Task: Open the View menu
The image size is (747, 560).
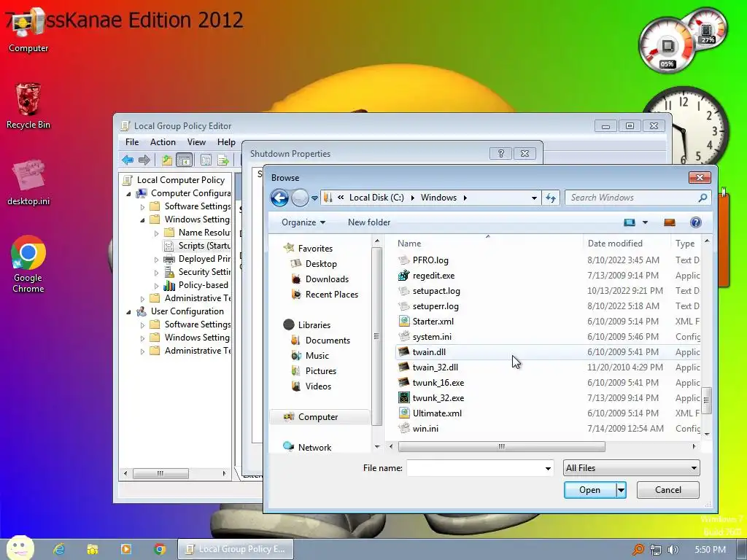Action: (196, 142)
